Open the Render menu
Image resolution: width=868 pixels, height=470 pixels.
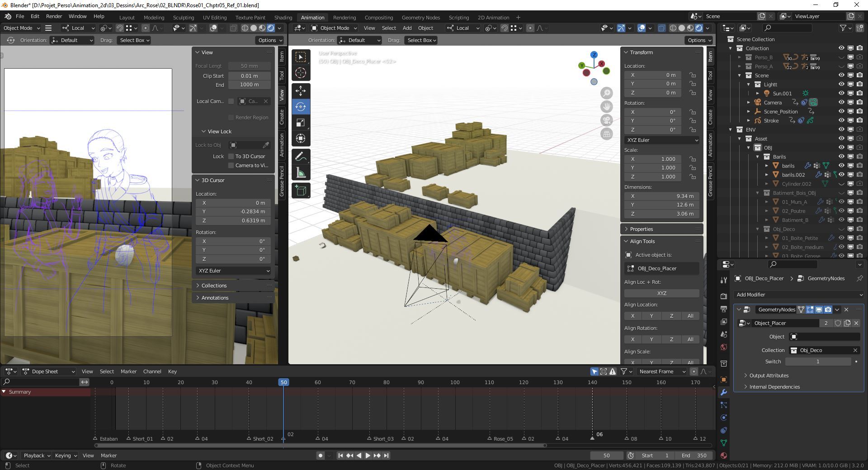click(x=54, y=16)
